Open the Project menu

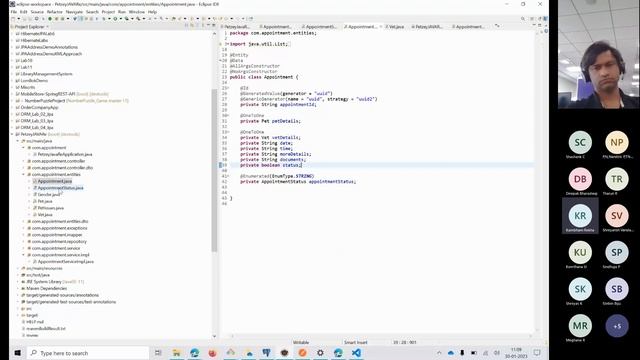tap(108, 12)
